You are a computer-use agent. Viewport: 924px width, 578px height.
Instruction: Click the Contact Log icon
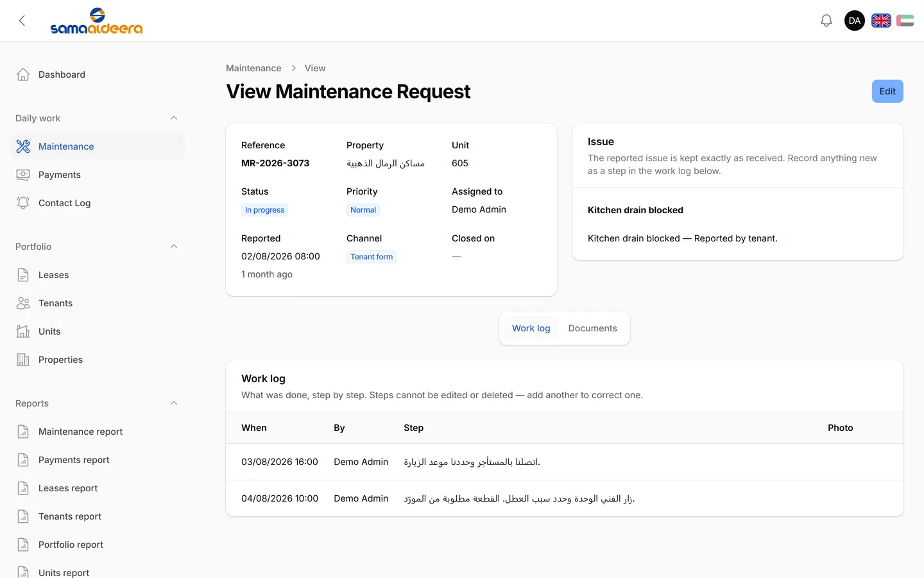tap(23, 203)
